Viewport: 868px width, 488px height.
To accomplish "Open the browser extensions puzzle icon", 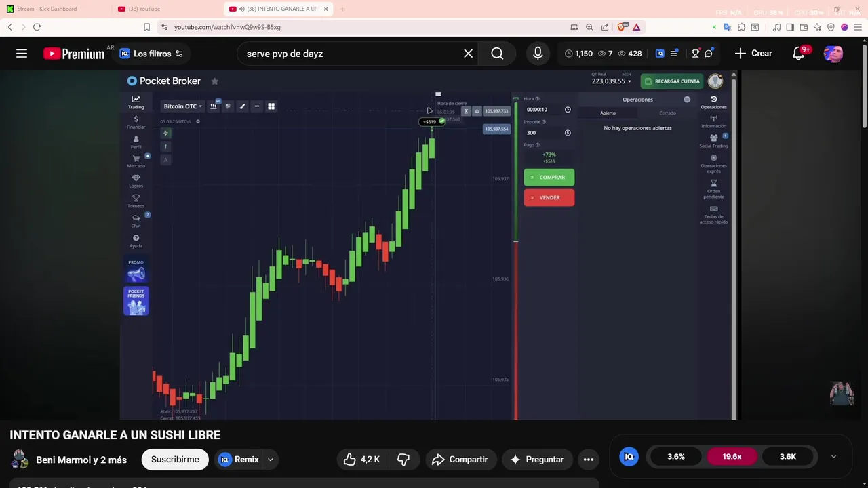I will point(741,27).
